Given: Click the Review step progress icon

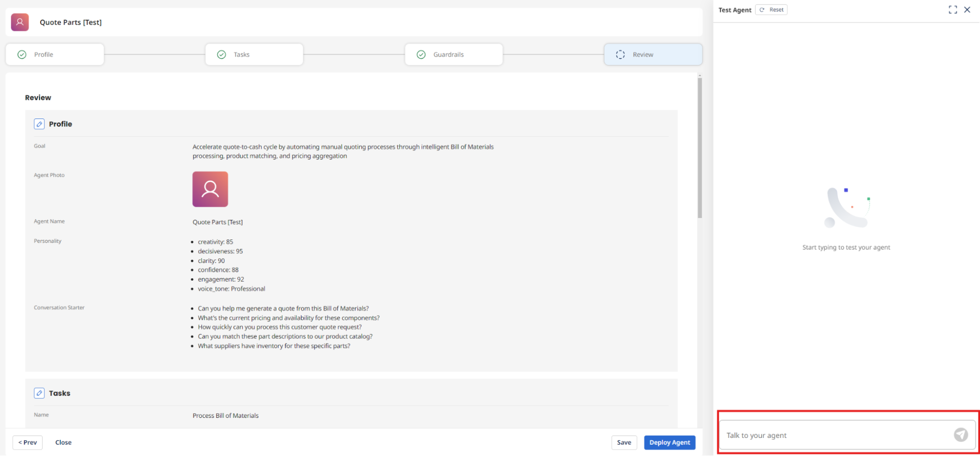Looking at the screenshot, I should (620, 55).
